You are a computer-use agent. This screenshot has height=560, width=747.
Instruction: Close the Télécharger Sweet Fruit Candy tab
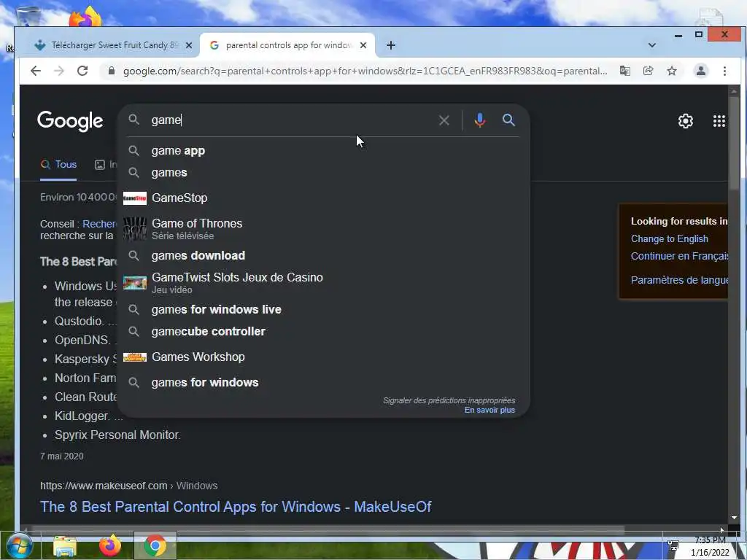[189, 45]
